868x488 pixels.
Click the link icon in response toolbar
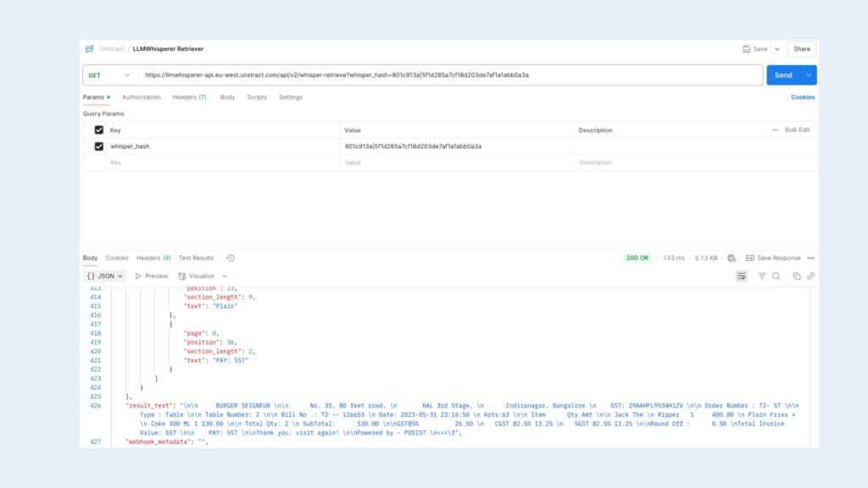pos(810,276)
